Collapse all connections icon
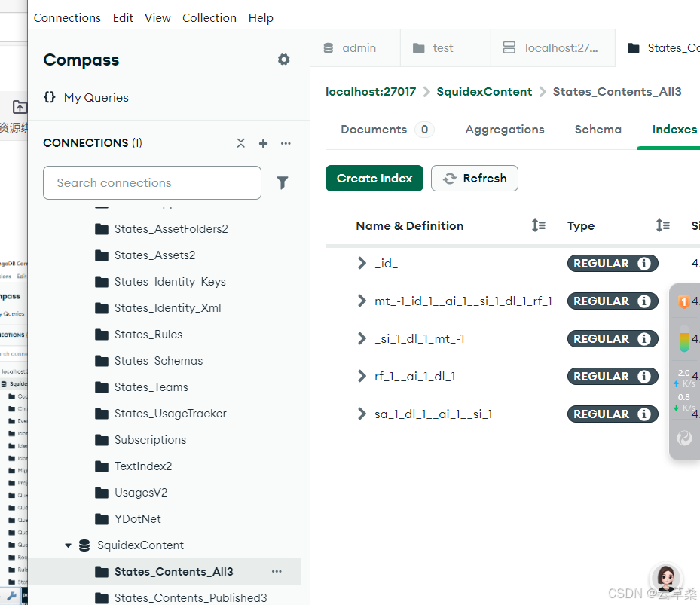Image resolution: width=700 pixels, height=605 pixels. point(240,143)
